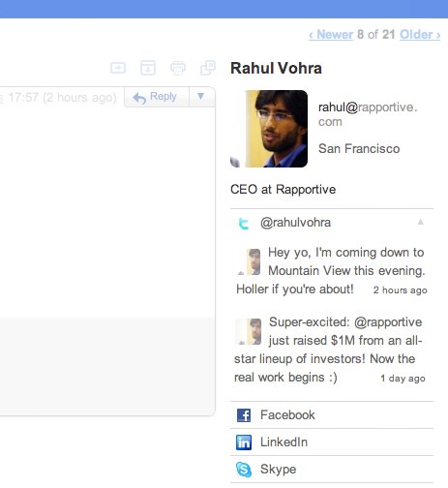Viewport: 448px width, 488px height.
Task: Go to the Newer conversation
Action: (331, 35)
